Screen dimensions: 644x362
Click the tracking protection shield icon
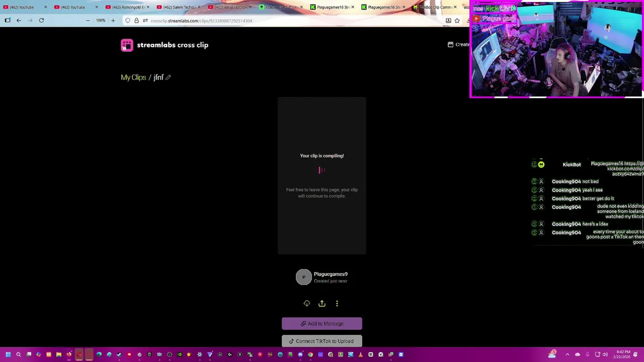coord(128,21)
